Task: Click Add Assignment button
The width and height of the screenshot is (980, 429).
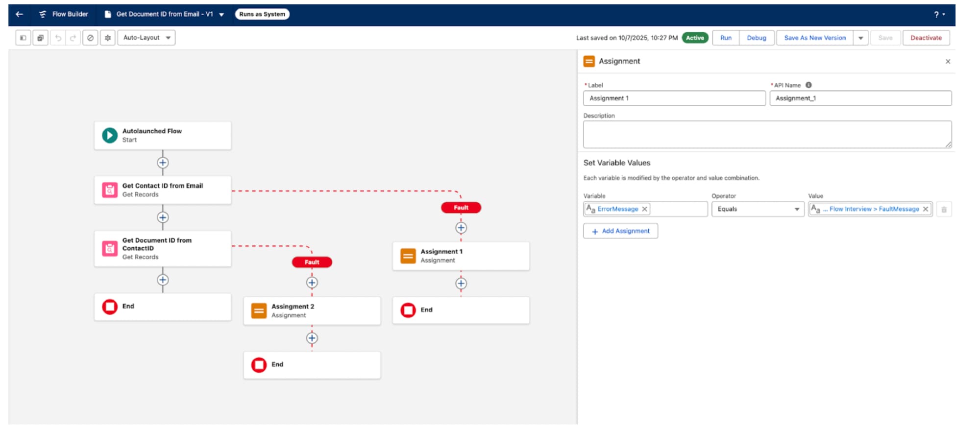Action: pos(620,231)
